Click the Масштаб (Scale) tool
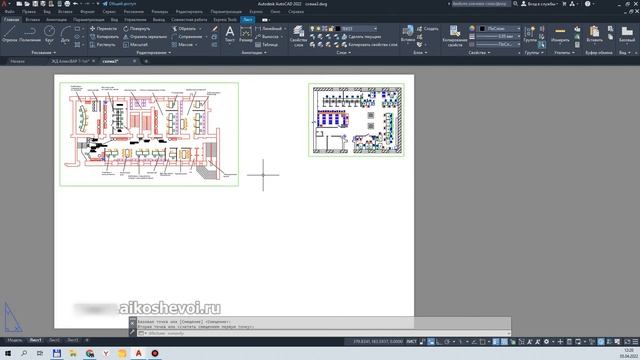 [x=136, y=44]
